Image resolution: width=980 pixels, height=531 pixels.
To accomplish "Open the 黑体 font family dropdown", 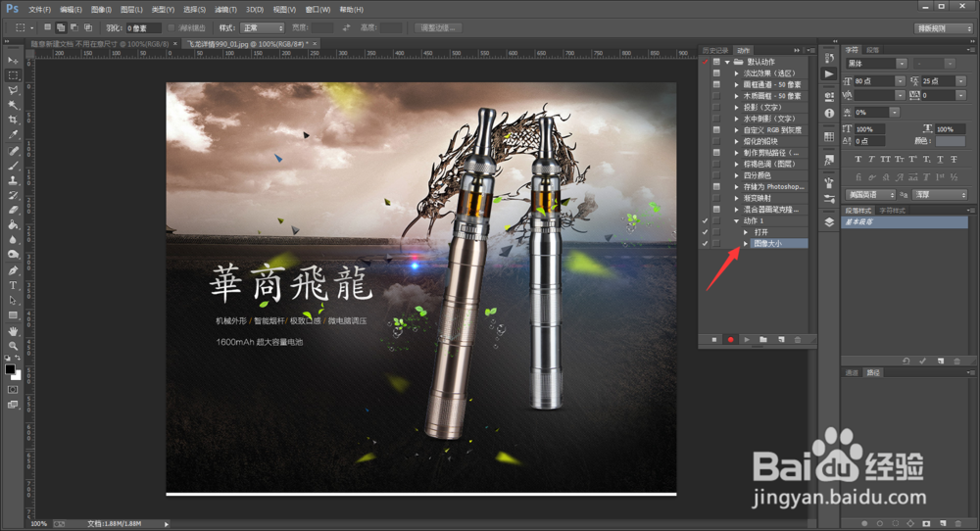I will tap(902, 64).
